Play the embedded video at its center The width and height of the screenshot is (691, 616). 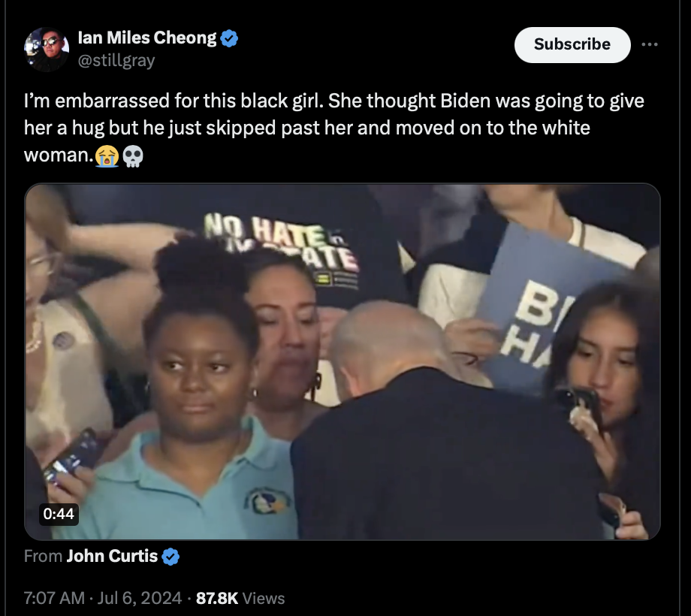click(342, 361)
